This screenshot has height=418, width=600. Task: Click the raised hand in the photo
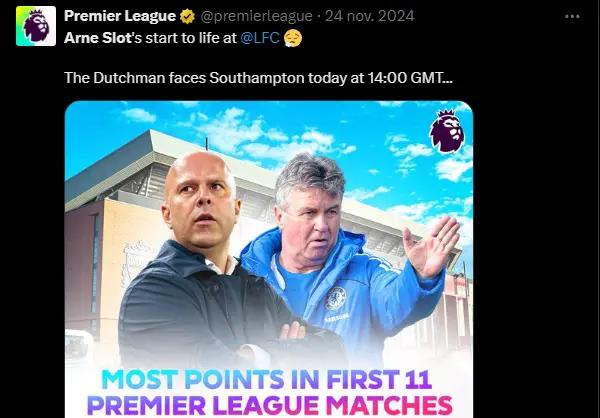(431, 247)
